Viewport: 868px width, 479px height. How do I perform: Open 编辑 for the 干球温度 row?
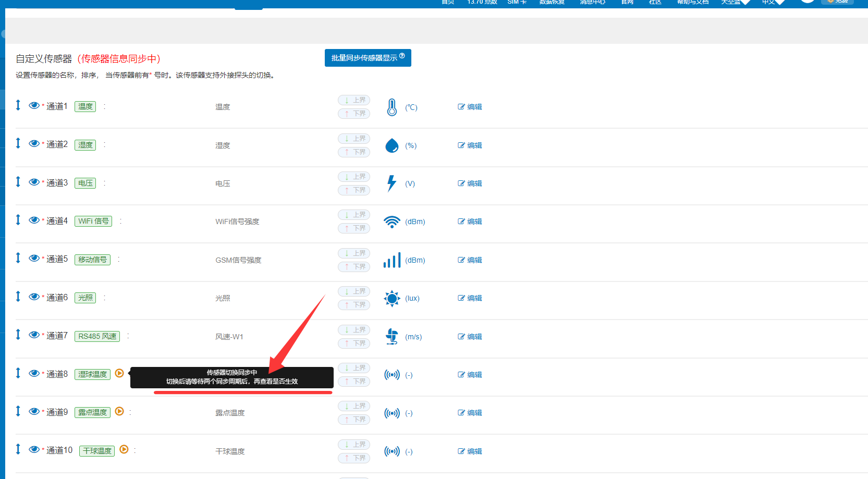point(470,451)
